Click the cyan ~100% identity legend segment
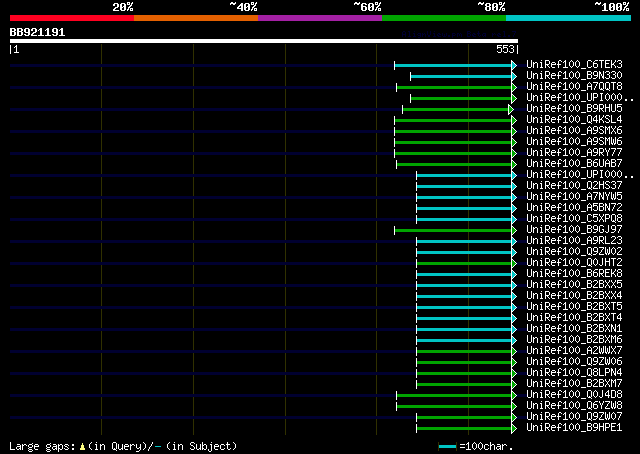 coord(568,18)
